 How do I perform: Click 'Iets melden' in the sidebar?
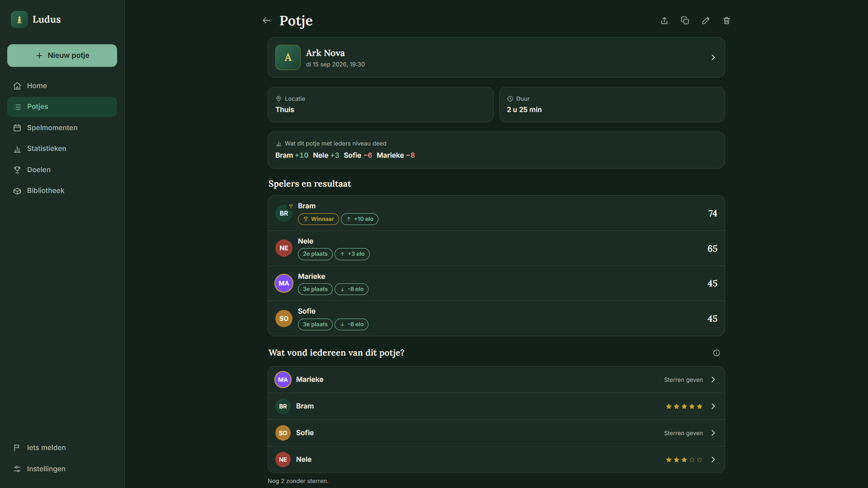pyautogui.click(x=62, y=448)
